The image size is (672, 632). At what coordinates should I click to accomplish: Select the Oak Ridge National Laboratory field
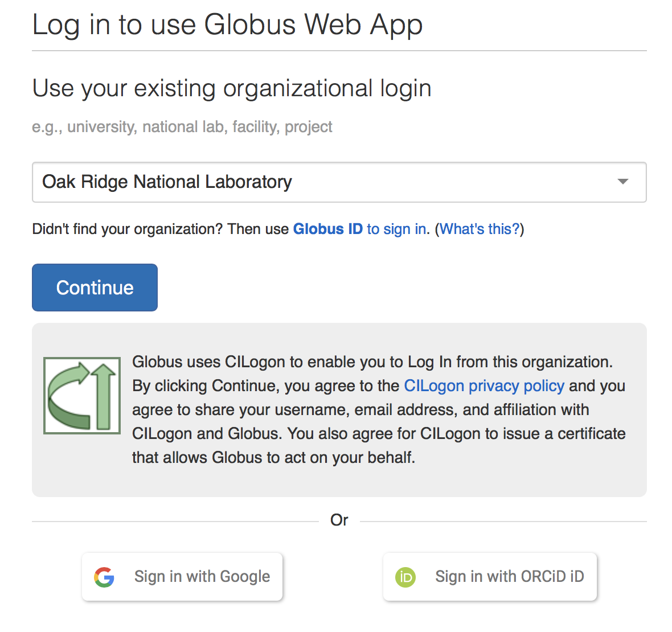pos(339,182)
